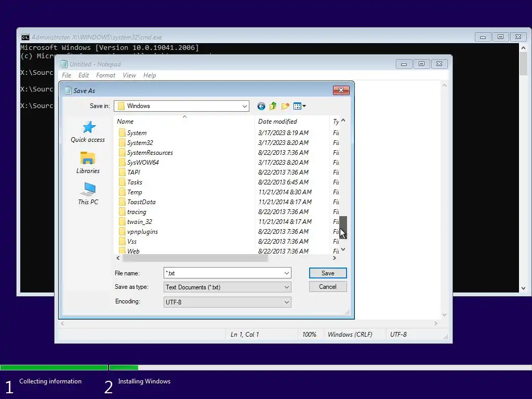Select the tracing folder icon
532x399 pixels.
coord(122,212)
